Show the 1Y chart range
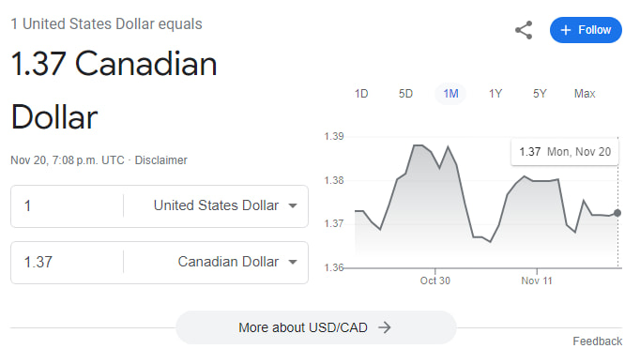Screen dimensions: 640x364 (x=495, y=94)
